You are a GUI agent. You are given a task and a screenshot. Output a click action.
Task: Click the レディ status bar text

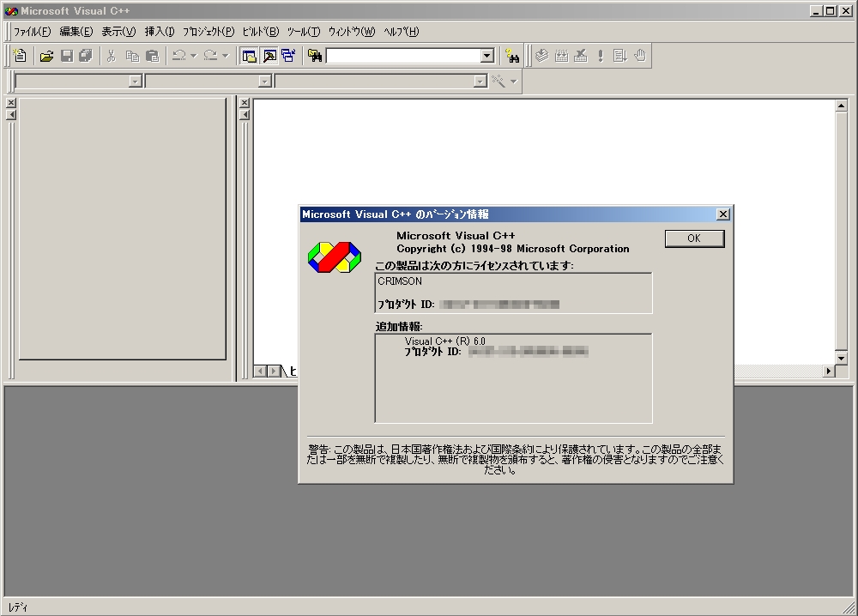click(18, 607)
